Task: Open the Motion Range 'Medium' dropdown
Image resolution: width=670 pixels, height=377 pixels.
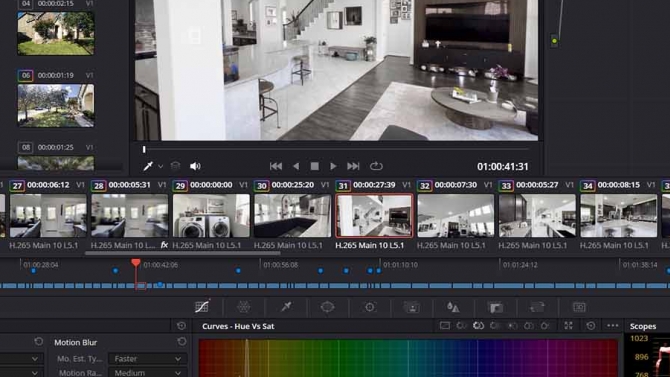Action: pyautogui.click(x=147, y=373)
